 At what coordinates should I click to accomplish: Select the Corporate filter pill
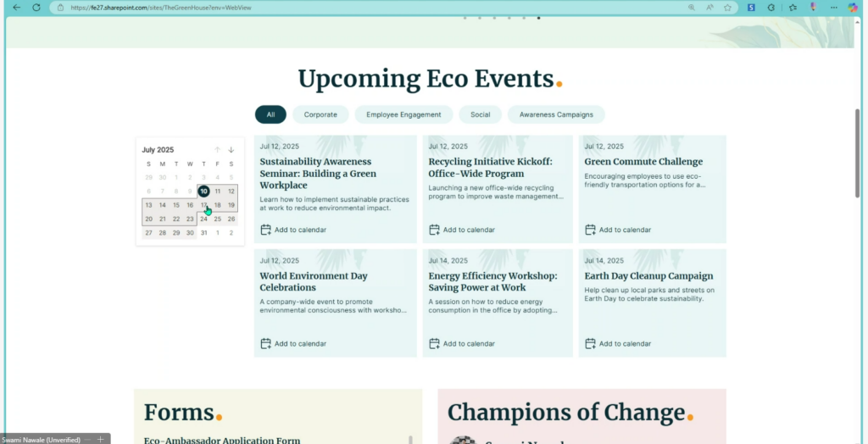(x=320, y=114)
